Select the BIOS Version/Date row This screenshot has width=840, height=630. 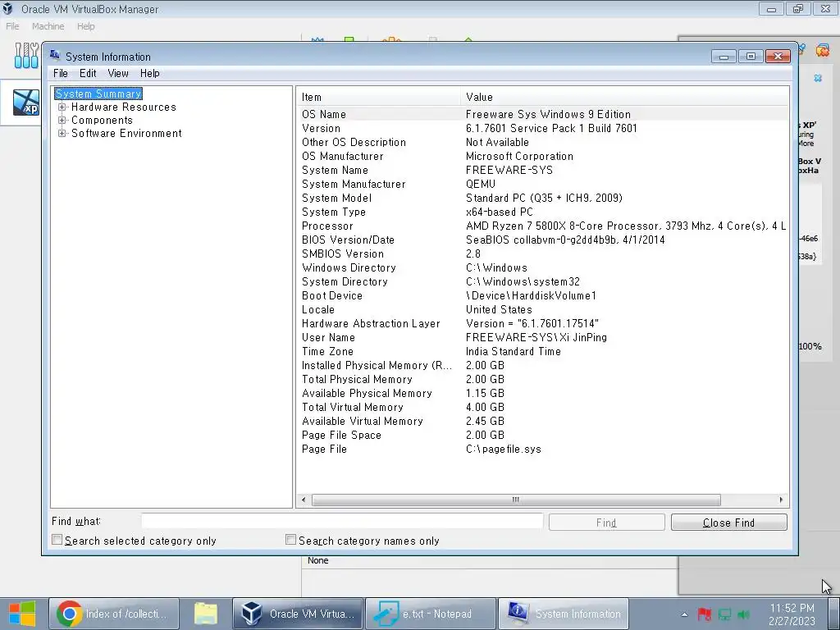[542, 240]
